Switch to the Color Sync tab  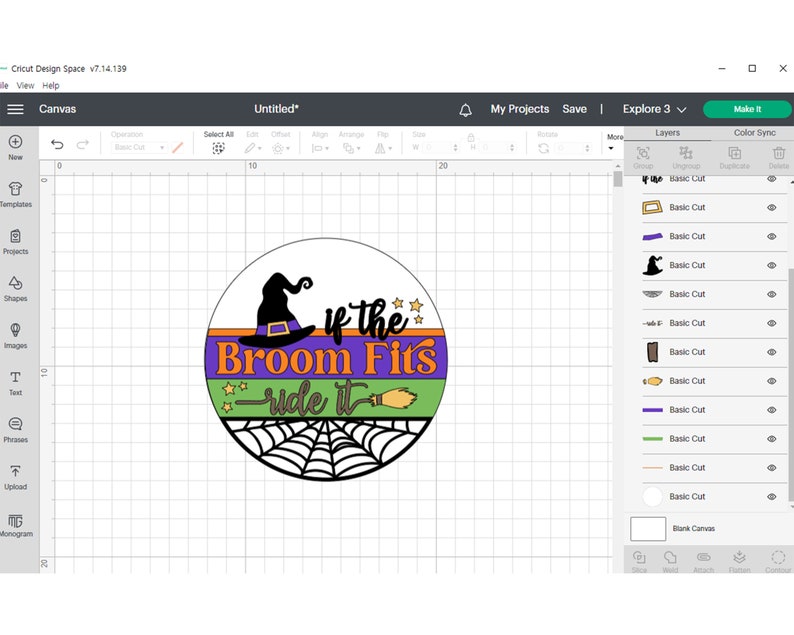(x=755, y=133)
